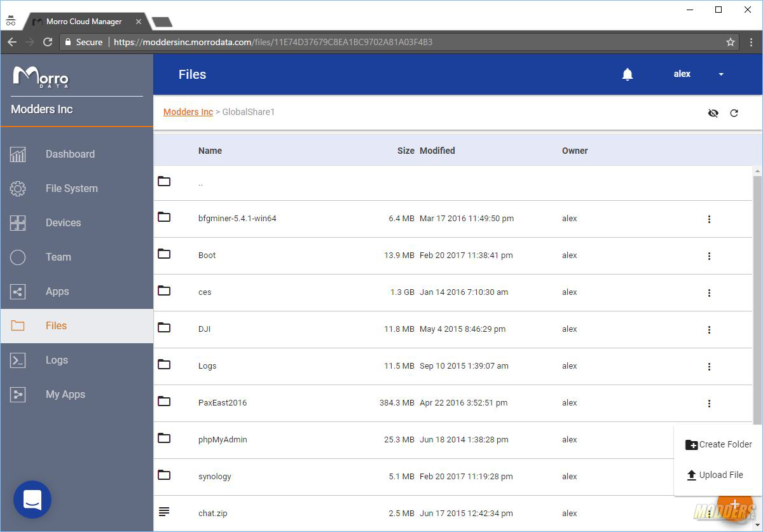This screenshot has width=763, height=532.
Task: Open the DJI folder name
Action: coord(204,329)
